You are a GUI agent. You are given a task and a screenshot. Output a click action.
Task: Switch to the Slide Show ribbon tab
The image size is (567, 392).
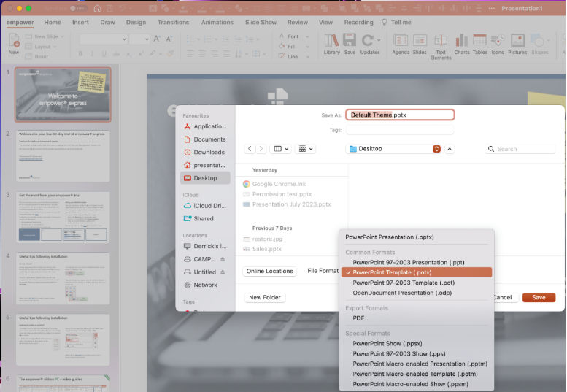(x=261, y=22)
